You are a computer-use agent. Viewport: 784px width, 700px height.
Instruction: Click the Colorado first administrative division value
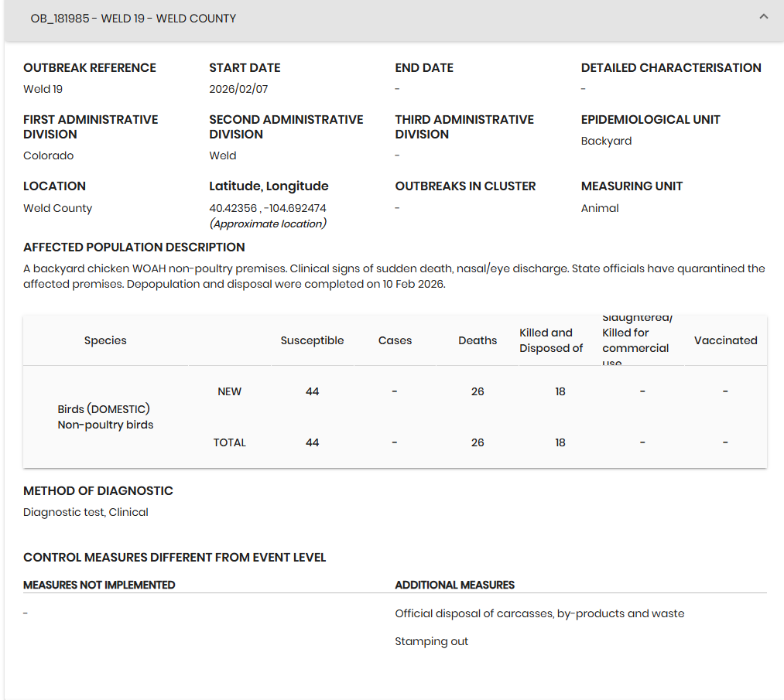(x=49, y=155)
